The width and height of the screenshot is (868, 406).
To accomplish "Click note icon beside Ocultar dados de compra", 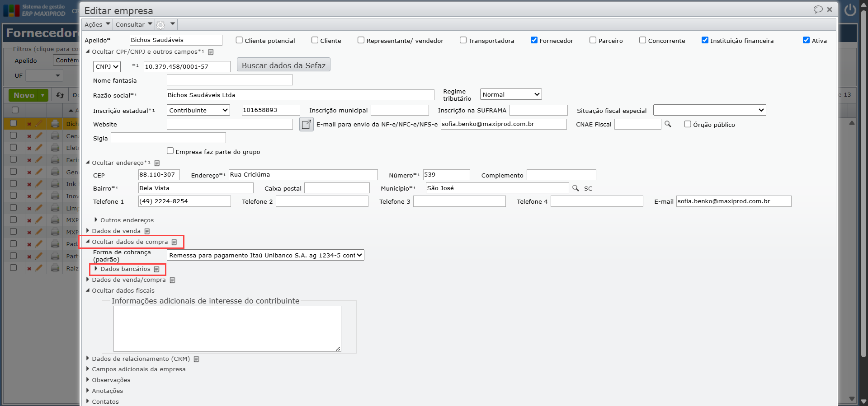I will [174, 242].
